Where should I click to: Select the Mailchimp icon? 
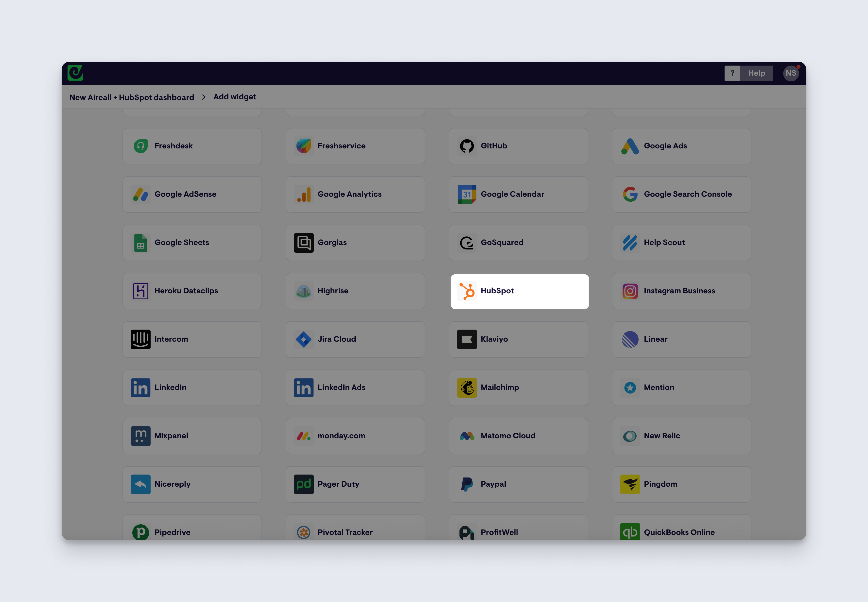click(x=467, y=387)
